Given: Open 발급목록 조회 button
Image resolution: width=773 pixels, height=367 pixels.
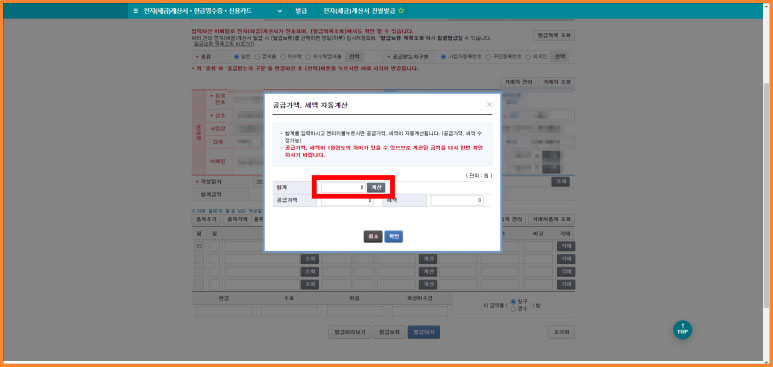Looking at the screenshot, I should [554, 36].
